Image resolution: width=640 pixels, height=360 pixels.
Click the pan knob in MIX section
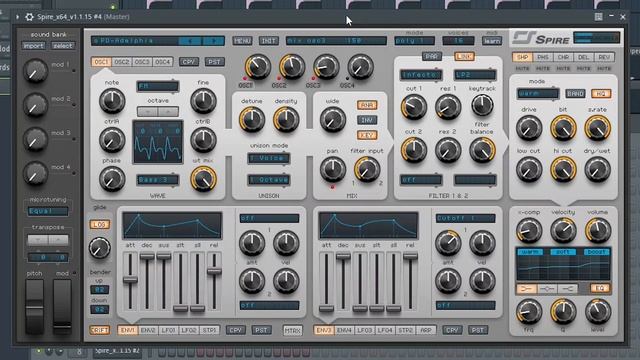tap(333, 169)
